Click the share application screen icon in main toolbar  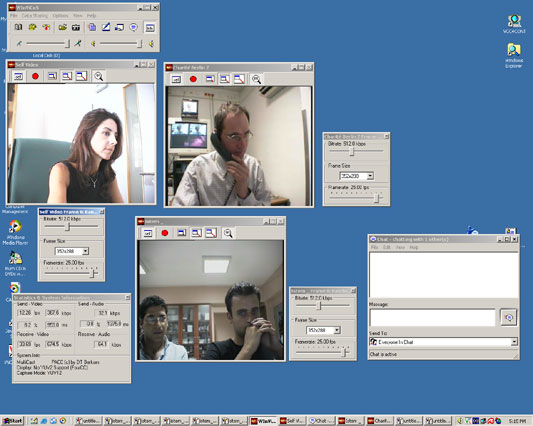click(119, 27)
